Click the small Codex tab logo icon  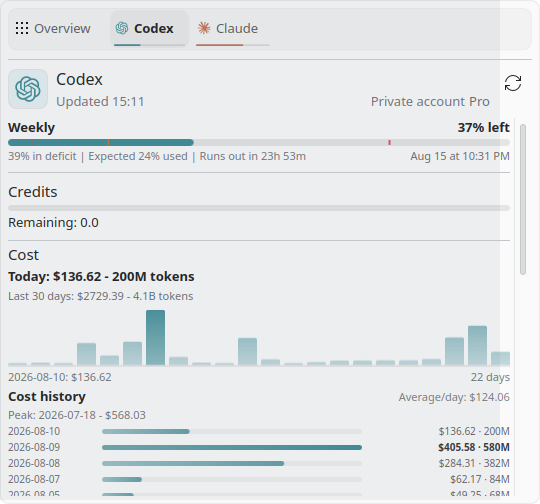122,28
